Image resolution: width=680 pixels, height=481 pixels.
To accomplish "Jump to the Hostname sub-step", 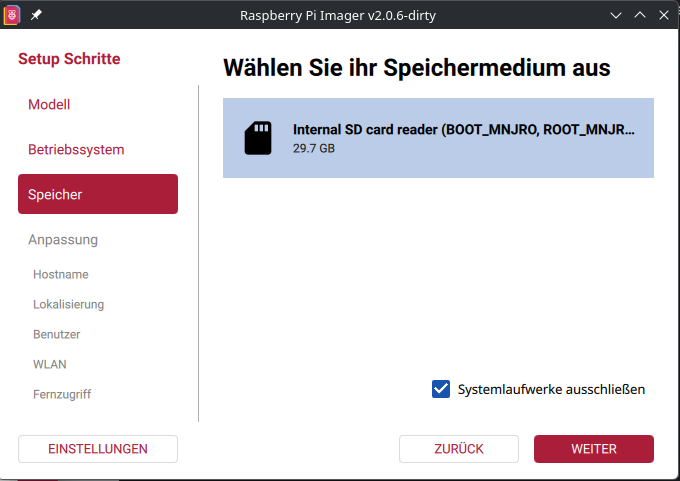I will pyautogui.click(x=61, y=274).
